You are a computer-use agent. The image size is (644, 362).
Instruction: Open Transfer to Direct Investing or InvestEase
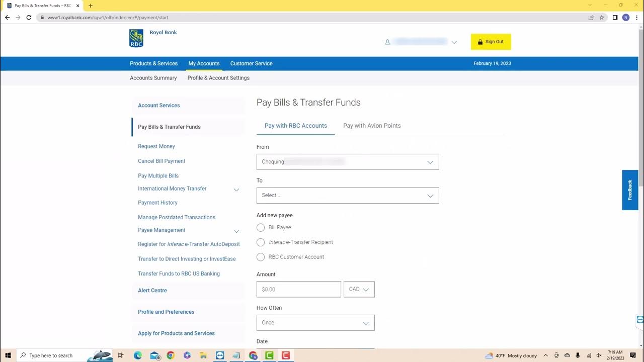click(x=187, y=259)
